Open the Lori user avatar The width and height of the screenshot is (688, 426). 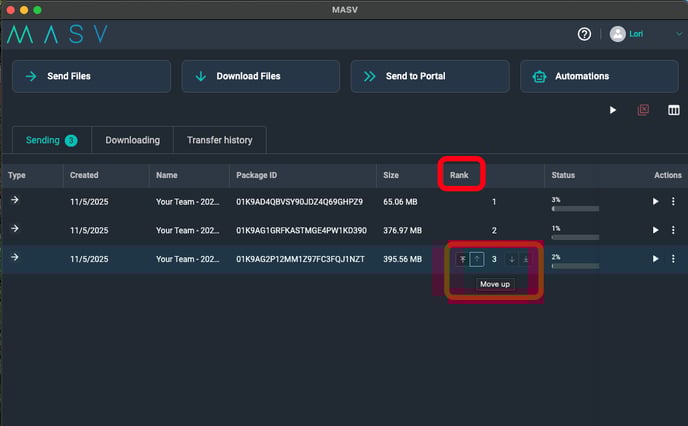tap(617, 34)
